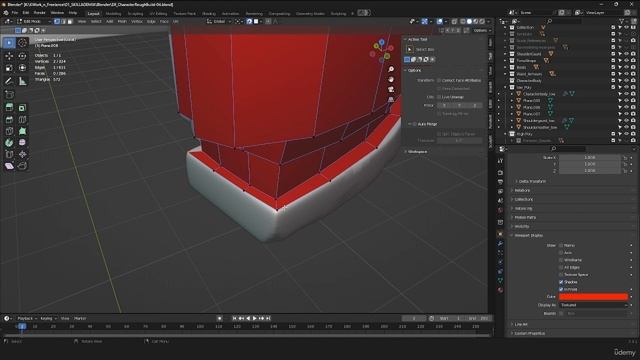The height and width of the screenshot is (360, 640).
Task: Activate the Rotate tool
Action: tap(22, 56)
